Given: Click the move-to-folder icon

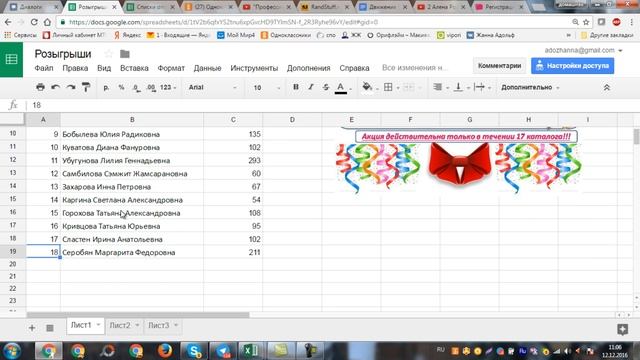Looking at the screenshot, I should tap(124, 54).
